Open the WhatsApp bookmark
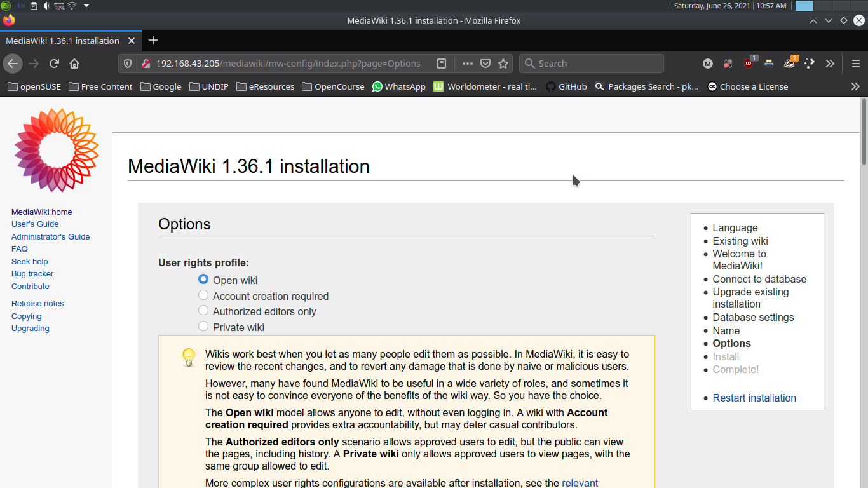Image resolution: width=868 pixels, height=488 pixels. coord(399,86)
